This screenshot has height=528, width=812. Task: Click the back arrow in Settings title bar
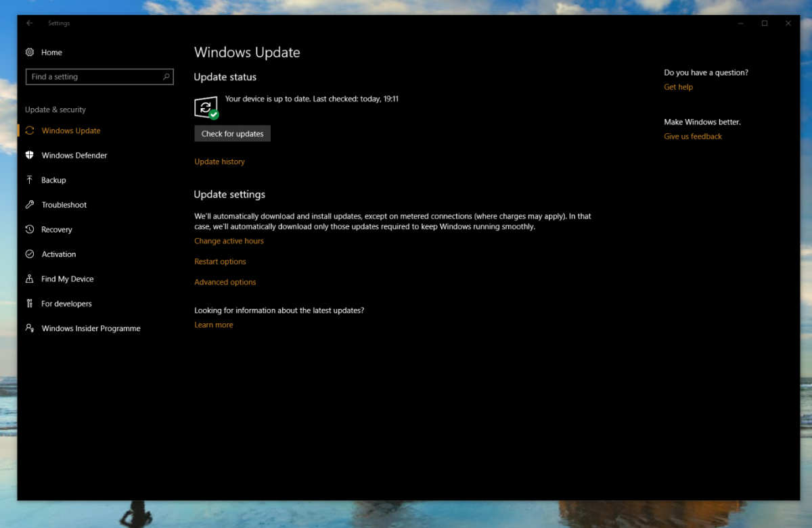click(x=30, y=23)
